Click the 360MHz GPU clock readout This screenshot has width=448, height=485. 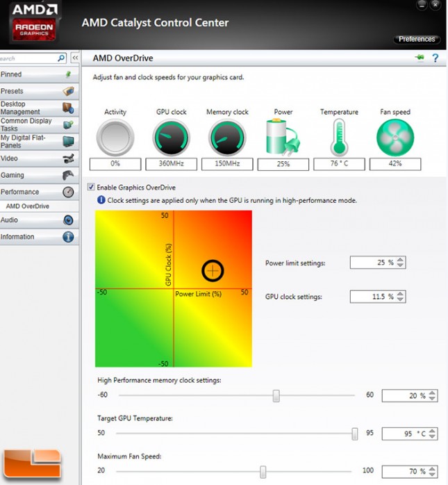click(x=172, y=164)
